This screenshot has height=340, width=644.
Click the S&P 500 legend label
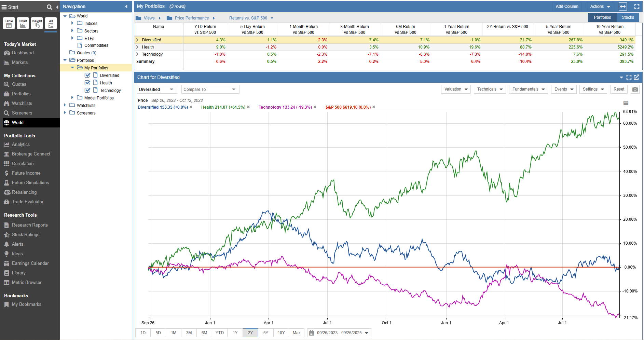click(348, 107)
